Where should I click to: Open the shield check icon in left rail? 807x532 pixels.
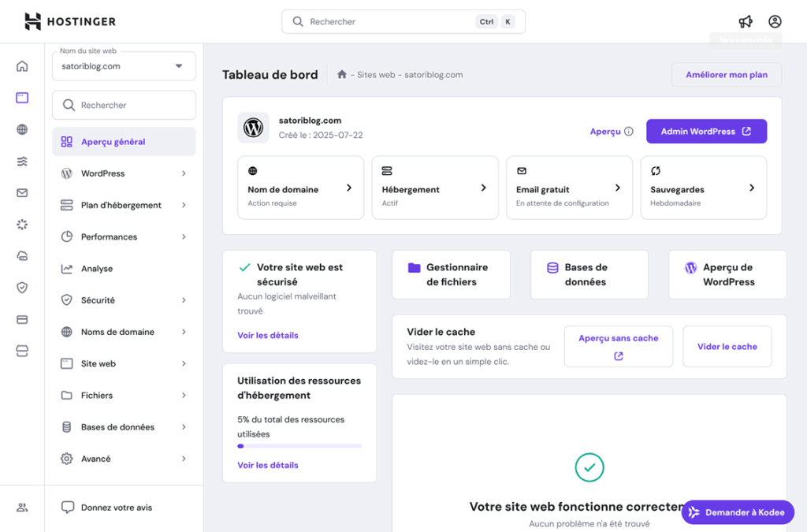pyautogui.click(x=22, y=288)
